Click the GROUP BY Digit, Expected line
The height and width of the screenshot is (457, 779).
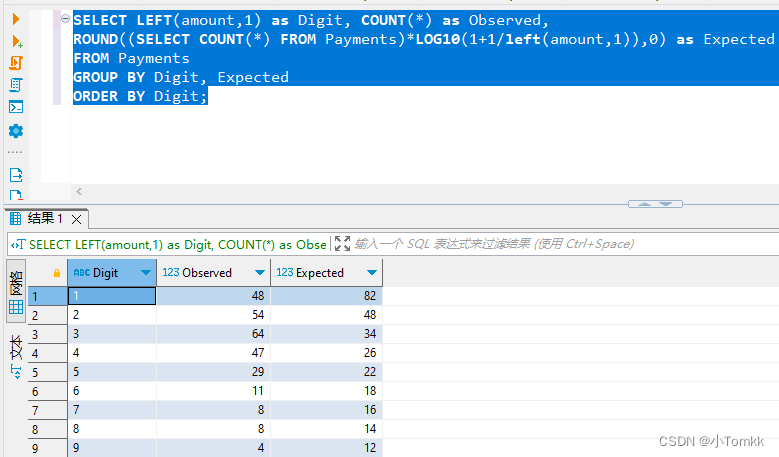pos(181,77)
